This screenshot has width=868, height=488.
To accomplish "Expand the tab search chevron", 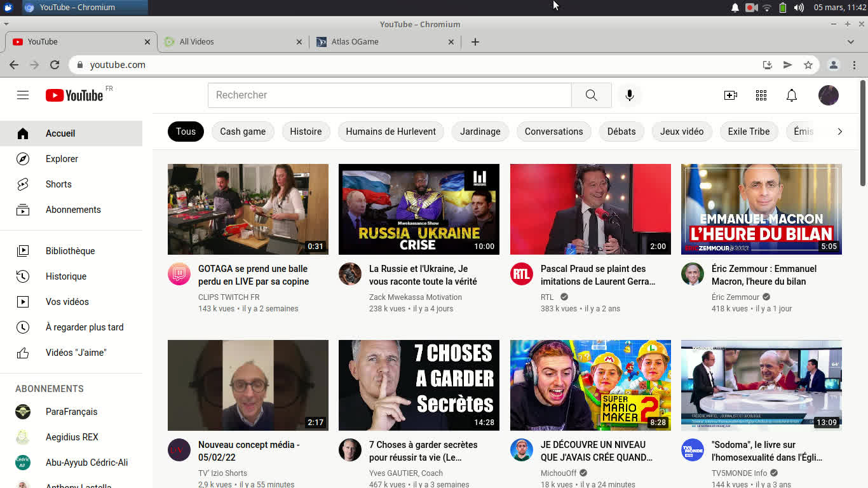I will point(851,42).
